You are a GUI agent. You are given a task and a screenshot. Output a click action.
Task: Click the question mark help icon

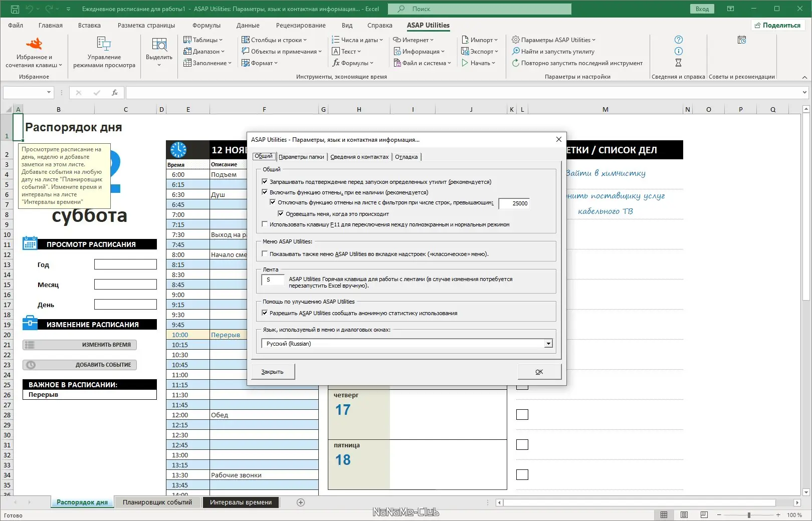[678, 40]
